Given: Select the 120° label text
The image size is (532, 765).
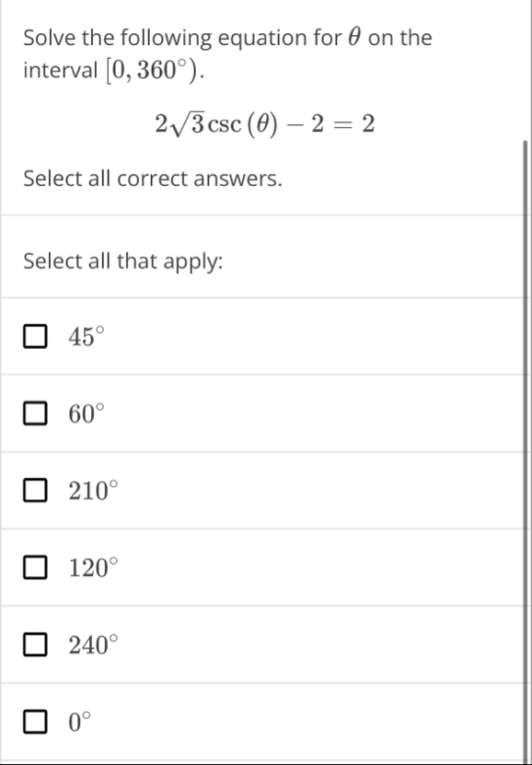Looking at the screenshot, I should [90, 568].
